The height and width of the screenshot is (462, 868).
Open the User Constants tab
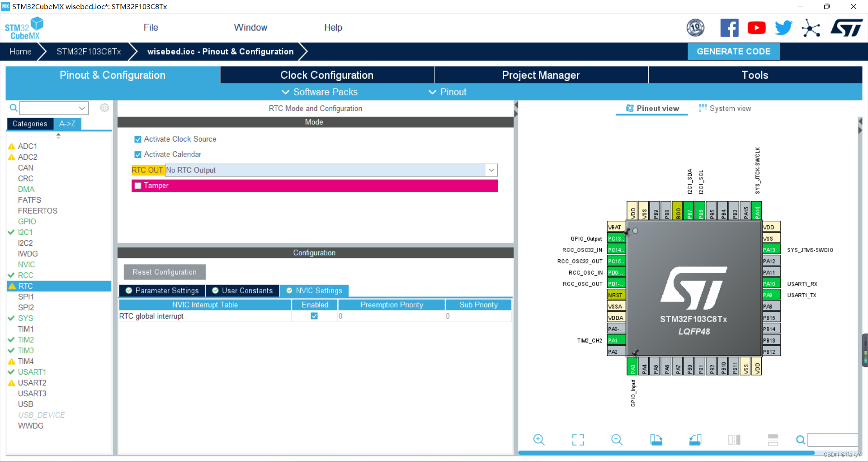point(242,291)
